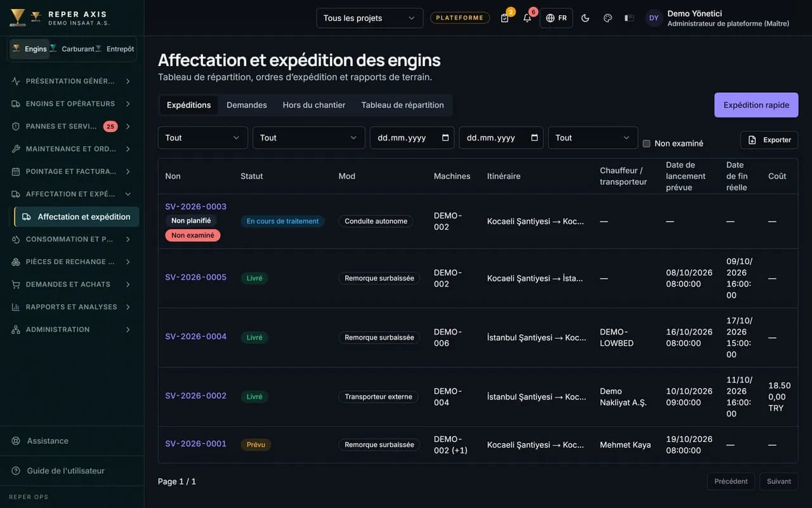Open the second, wider Tout filter dropdown
The height and width of the screenshot is (508, 812).
309,138
